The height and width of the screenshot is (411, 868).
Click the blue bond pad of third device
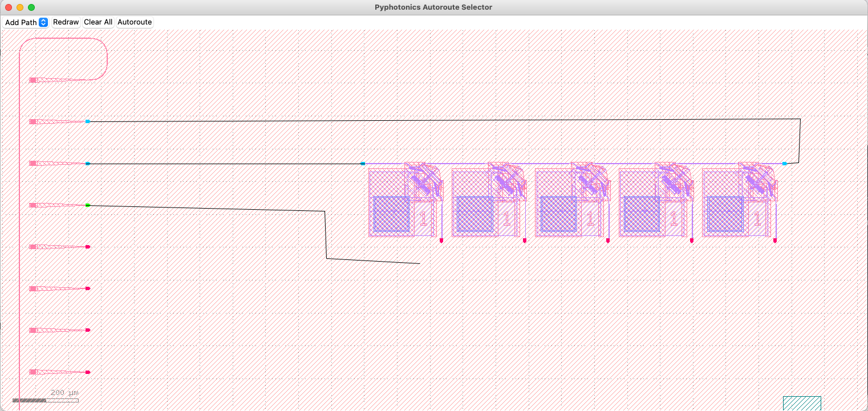click(558, 214)
